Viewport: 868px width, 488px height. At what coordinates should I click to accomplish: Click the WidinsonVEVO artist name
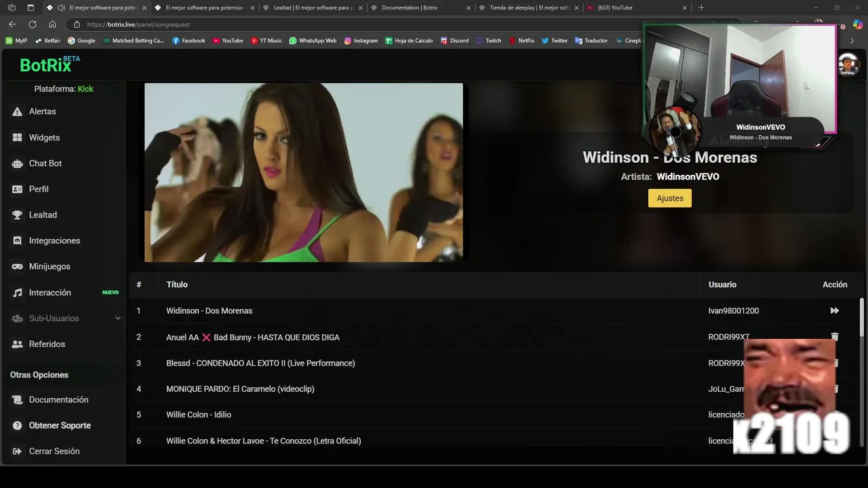tap(688, 177)
